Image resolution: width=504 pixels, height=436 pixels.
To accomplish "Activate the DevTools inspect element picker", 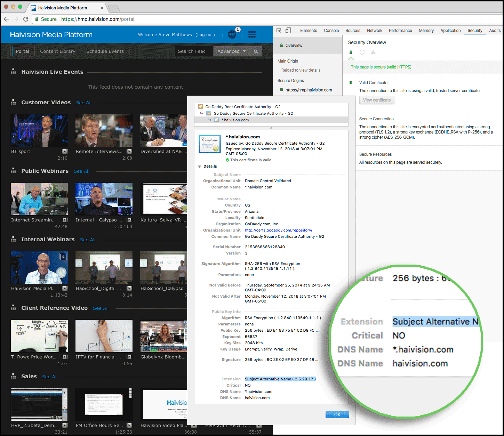I will [x=279, y=31].
